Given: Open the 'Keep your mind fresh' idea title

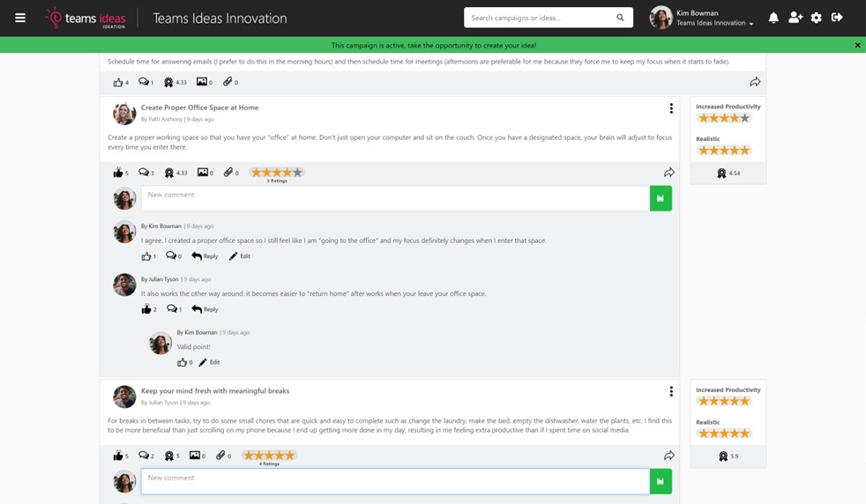Looking at the screenshot, I should point(215,390).
